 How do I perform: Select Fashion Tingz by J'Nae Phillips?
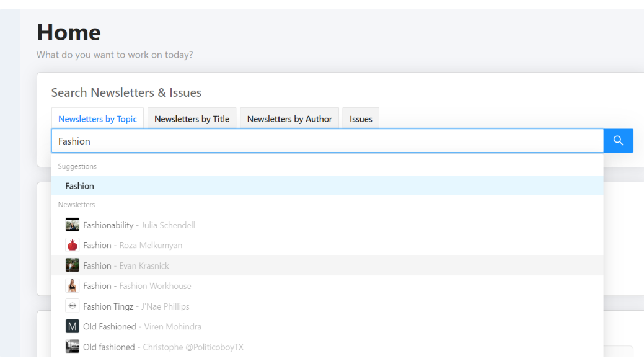136,306
